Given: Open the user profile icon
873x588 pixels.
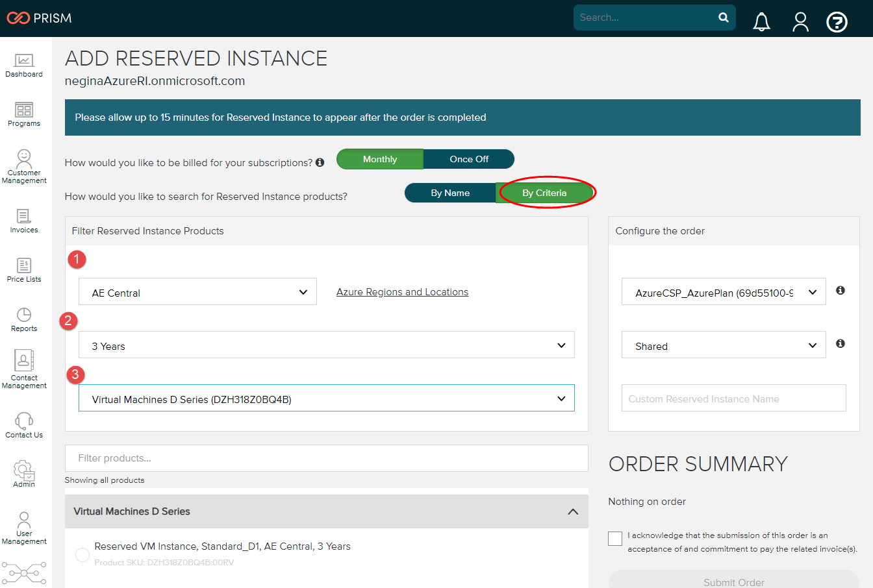Looking at the screenshot, I should tap(800, 22).
